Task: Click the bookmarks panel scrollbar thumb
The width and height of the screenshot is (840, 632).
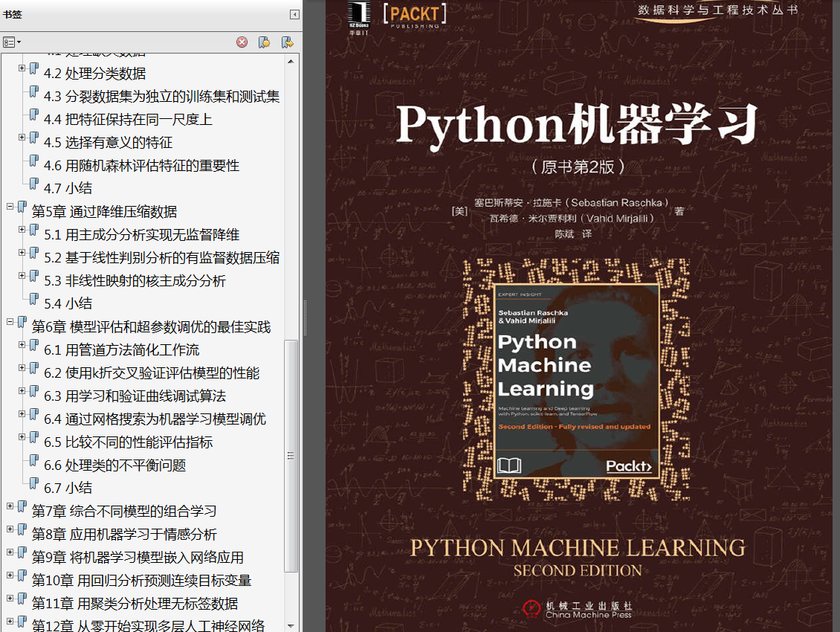Action: (291, 456)
